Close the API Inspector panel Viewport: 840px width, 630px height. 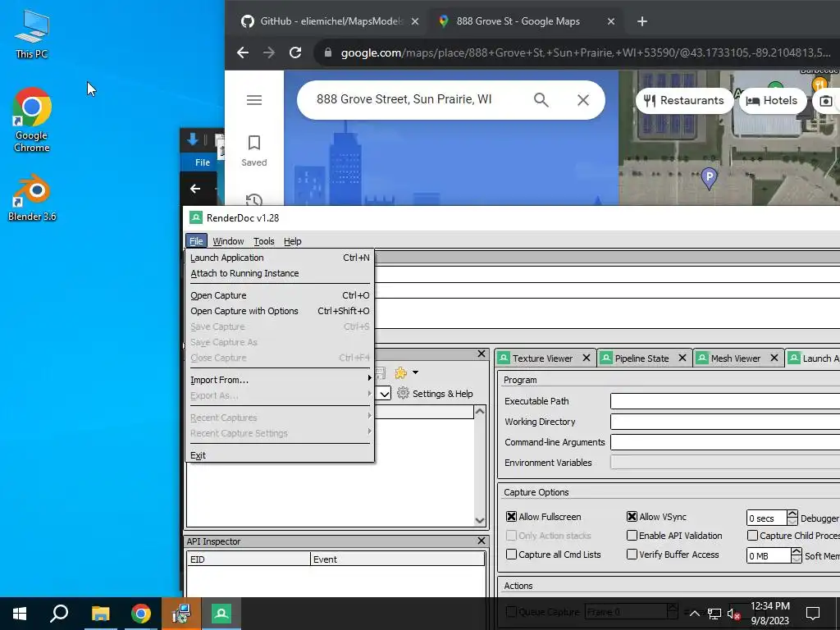coord(481,541)
